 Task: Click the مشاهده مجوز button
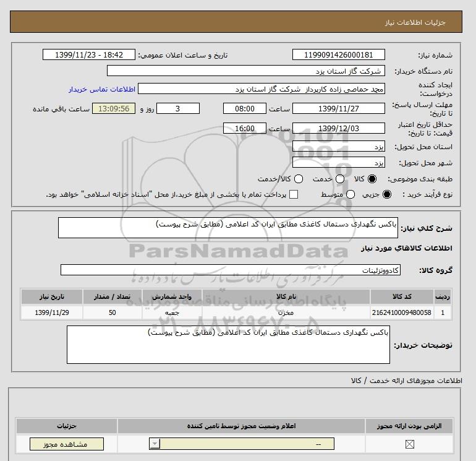pos(67,444)
